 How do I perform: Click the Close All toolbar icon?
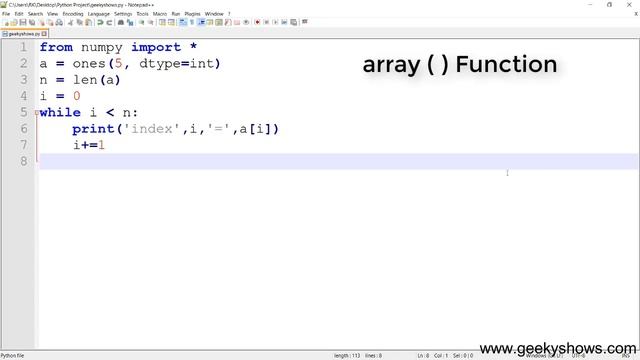[50, 22]
